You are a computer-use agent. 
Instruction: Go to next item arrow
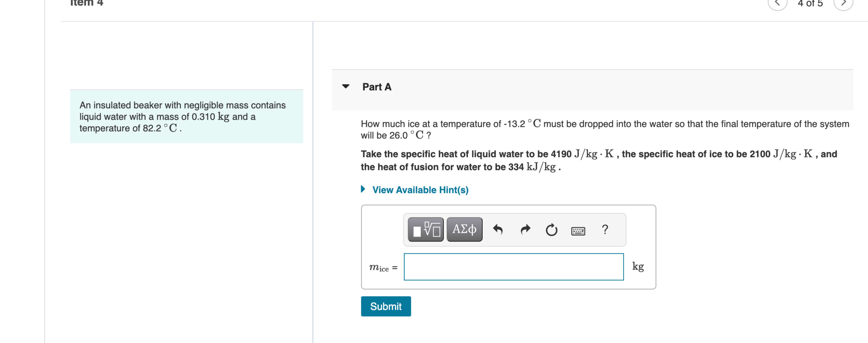pos(843,3)
